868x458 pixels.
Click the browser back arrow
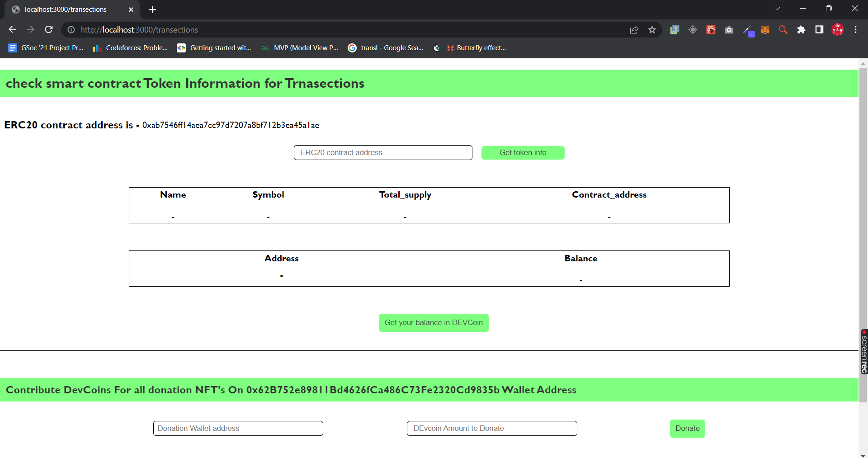[x=12, y=29]
